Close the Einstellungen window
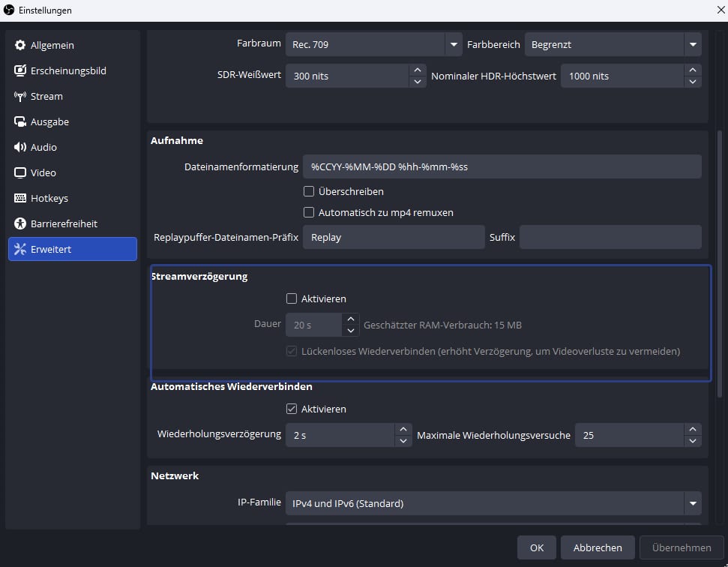 point(721,10)
